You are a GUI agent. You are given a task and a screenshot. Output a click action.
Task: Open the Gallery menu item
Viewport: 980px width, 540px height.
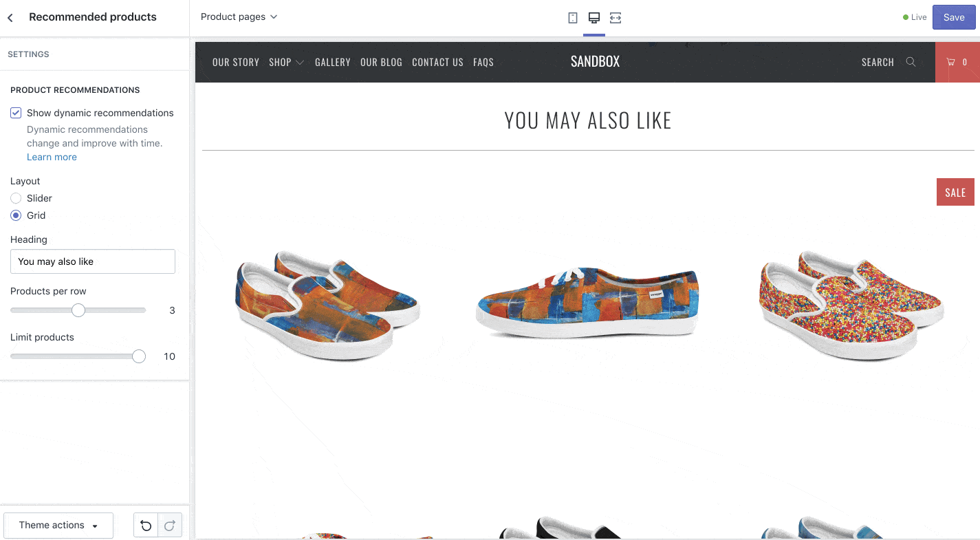[333, 63]
